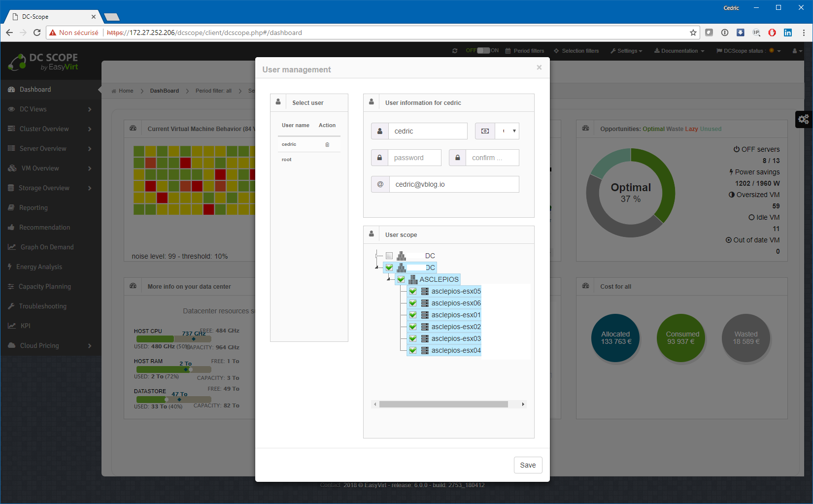Open the currency dropdown beside username

507,131
